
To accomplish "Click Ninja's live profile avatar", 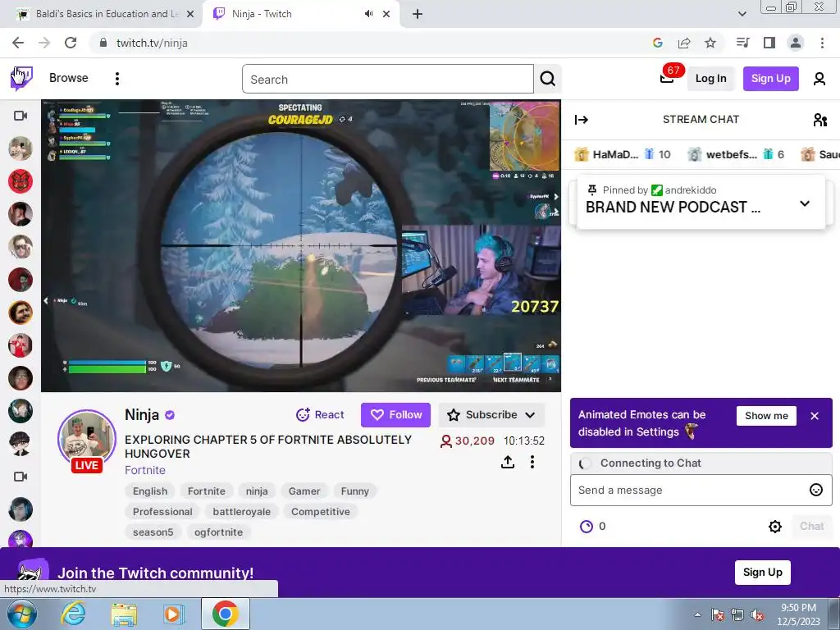I will [87, 440].
